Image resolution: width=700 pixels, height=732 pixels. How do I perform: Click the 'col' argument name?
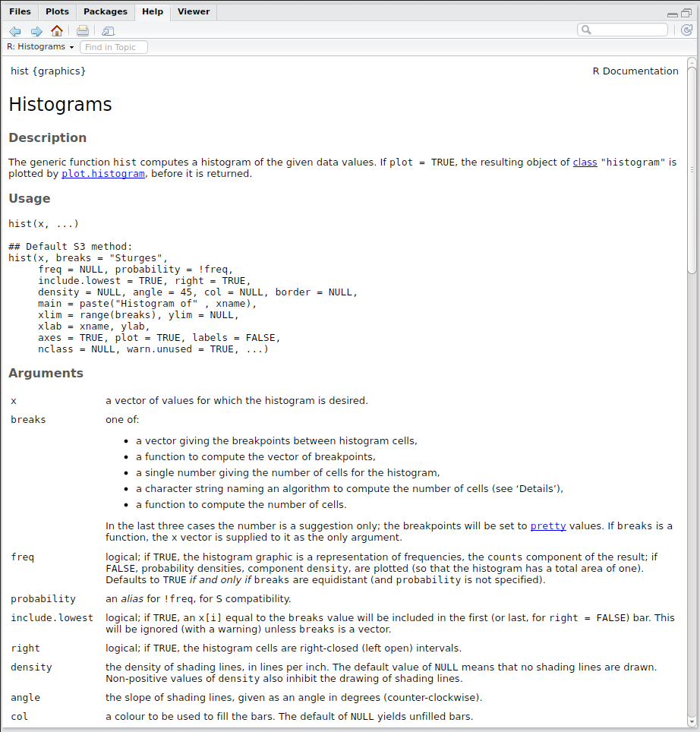click(x=19, y=717)
